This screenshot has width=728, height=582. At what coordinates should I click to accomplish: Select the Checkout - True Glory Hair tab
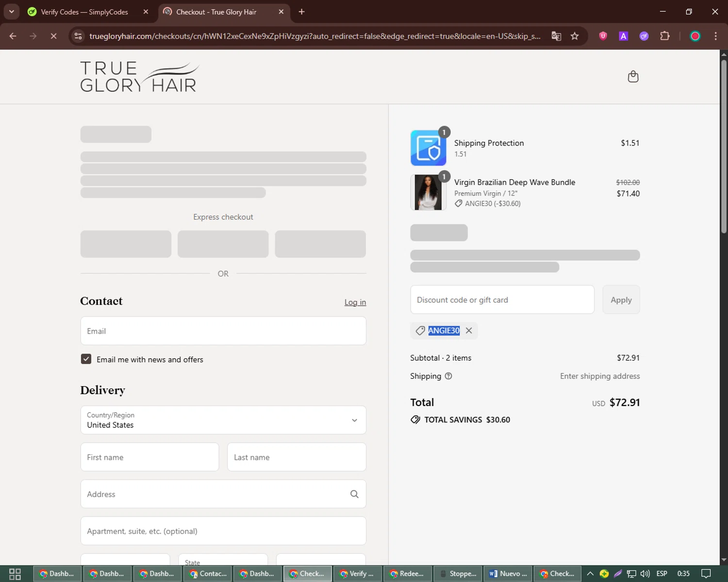click(216, 12)
